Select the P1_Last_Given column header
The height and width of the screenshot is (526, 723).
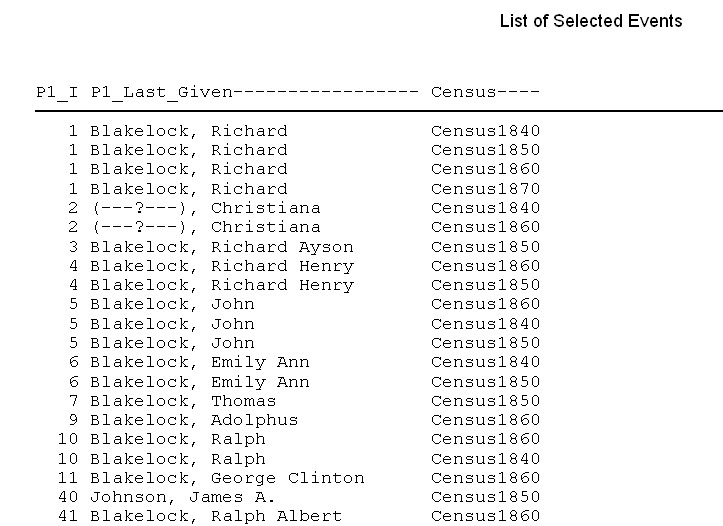255,92
